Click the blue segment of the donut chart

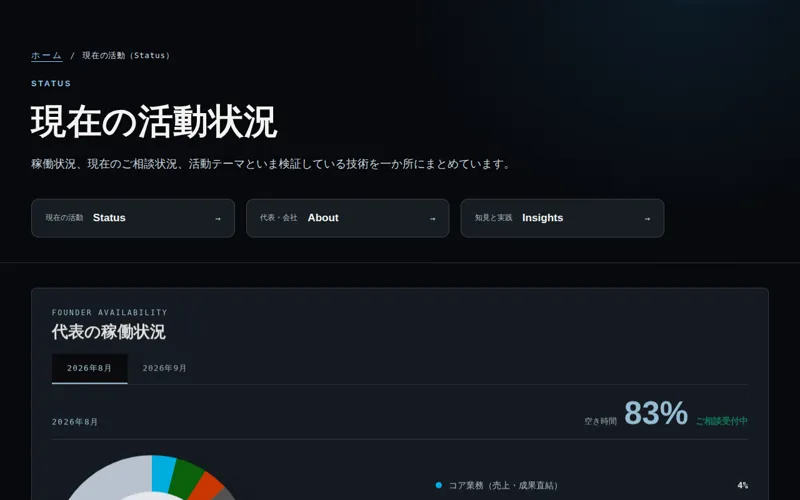[x=163, y=472]
